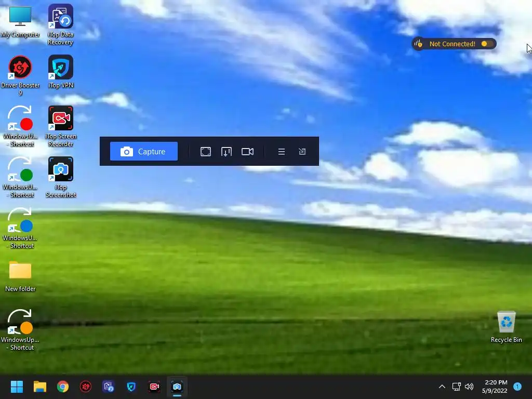This screenshot has width=532, height=399.
Task: Open network status tray icon
Action: [x=456, y=387]
